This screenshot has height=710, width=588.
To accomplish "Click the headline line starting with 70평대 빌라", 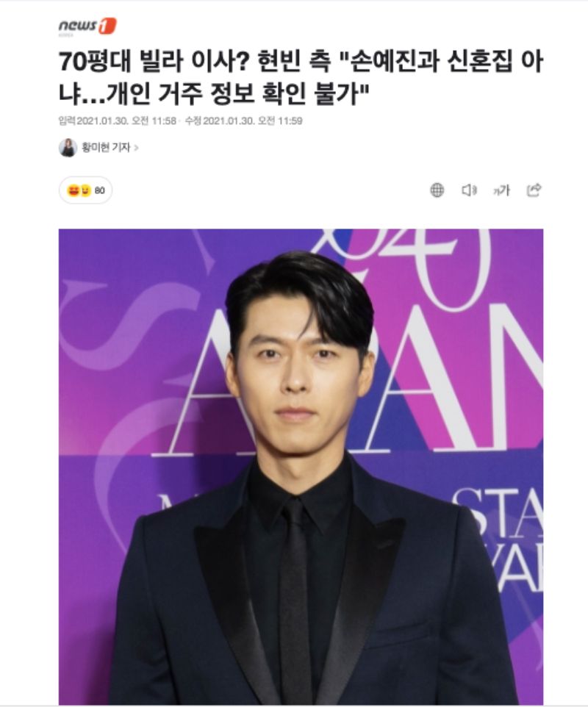I will 301,62.
